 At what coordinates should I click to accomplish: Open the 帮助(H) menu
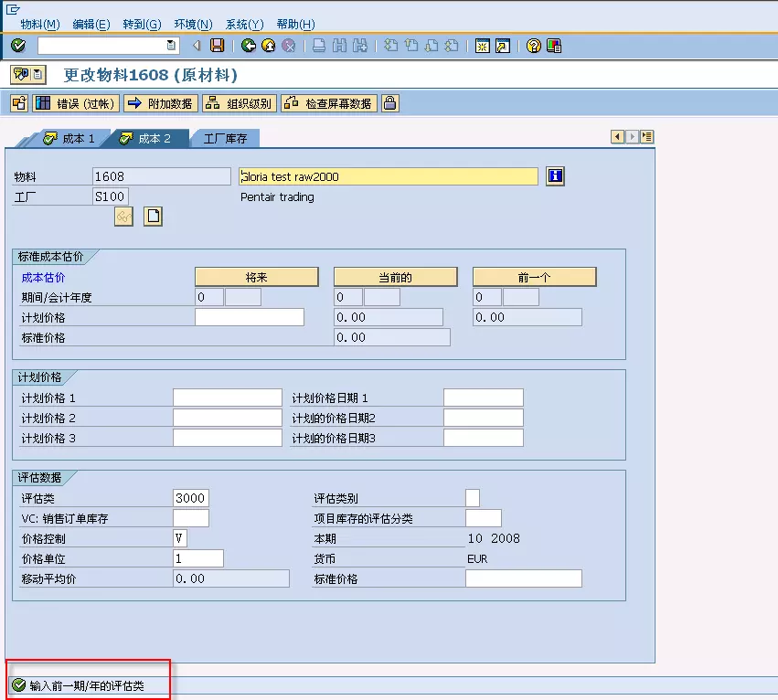(295, 25)
